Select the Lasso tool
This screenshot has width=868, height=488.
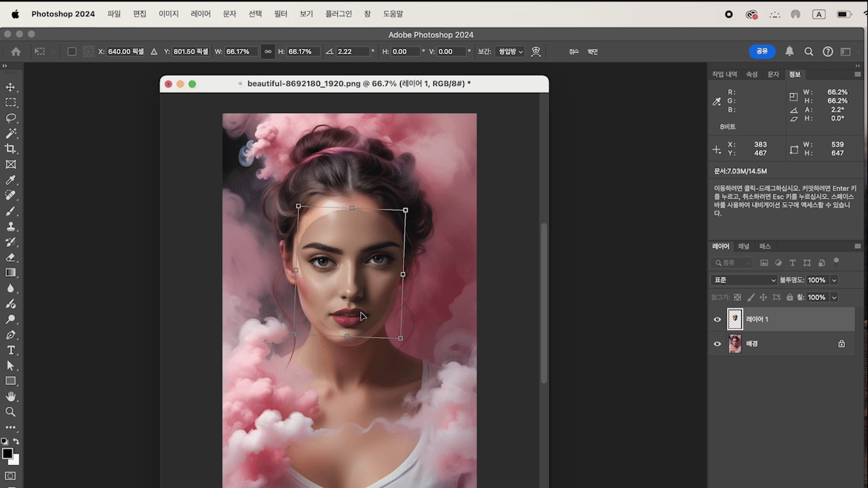[x=11, y=118]
